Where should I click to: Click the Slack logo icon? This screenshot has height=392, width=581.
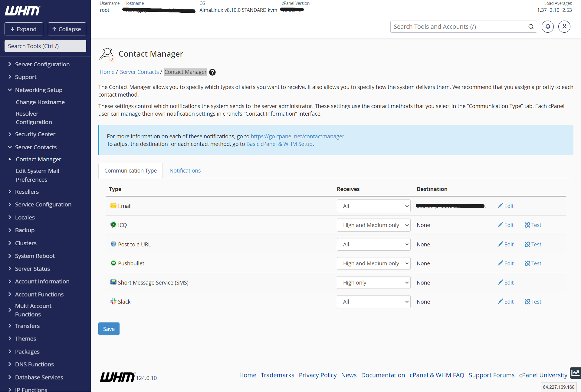point(113,301)
